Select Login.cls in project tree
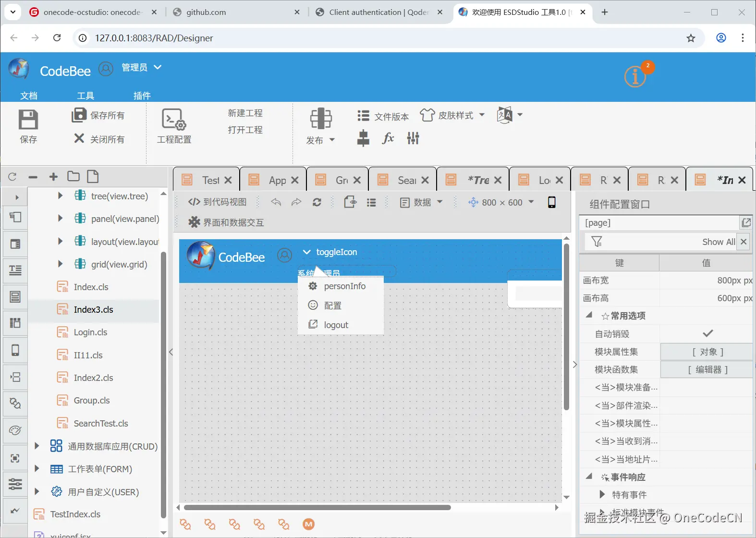 [90, 332]
